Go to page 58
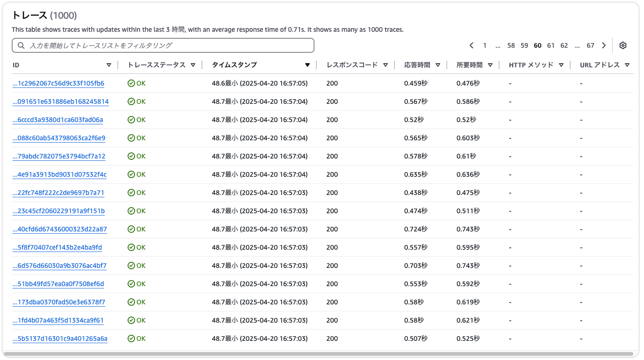This screenshot has height=360, width=644. pos(511,45)
